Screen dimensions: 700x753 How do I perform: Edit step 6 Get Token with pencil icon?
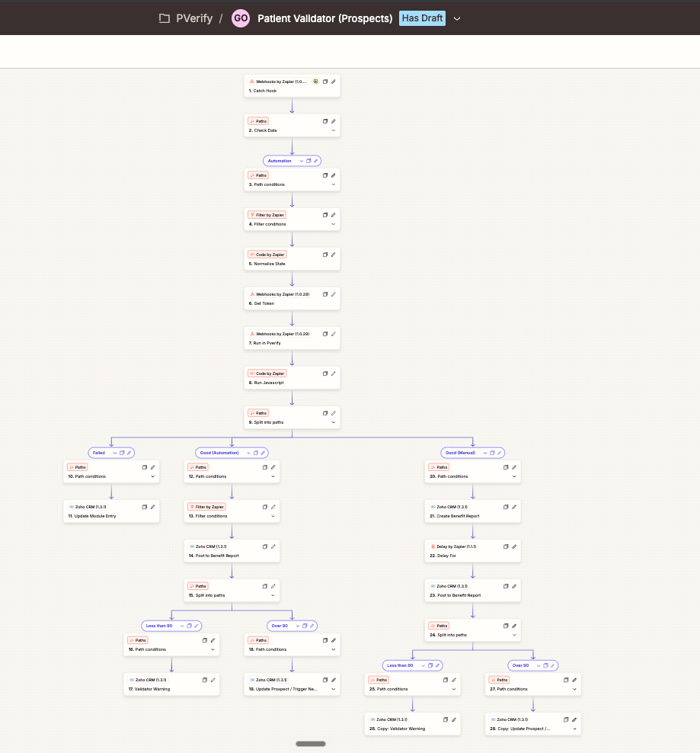333,294
